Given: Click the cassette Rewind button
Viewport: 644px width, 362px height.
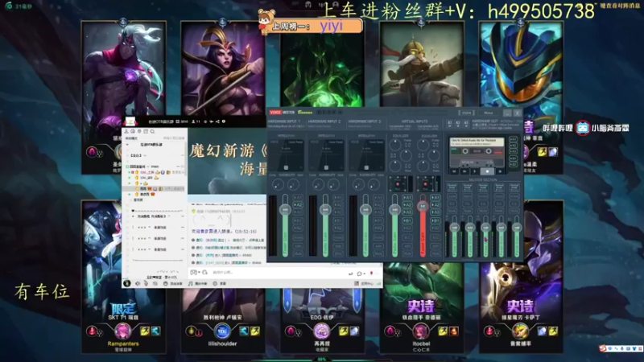Looking at the screenshot, I should (454, 171).
